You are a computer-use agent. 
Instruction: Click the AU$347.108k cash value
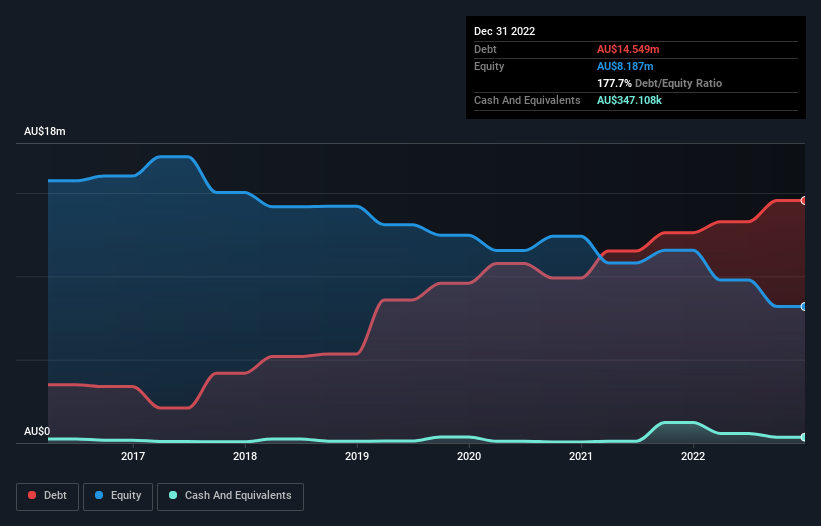pos(629,100)
